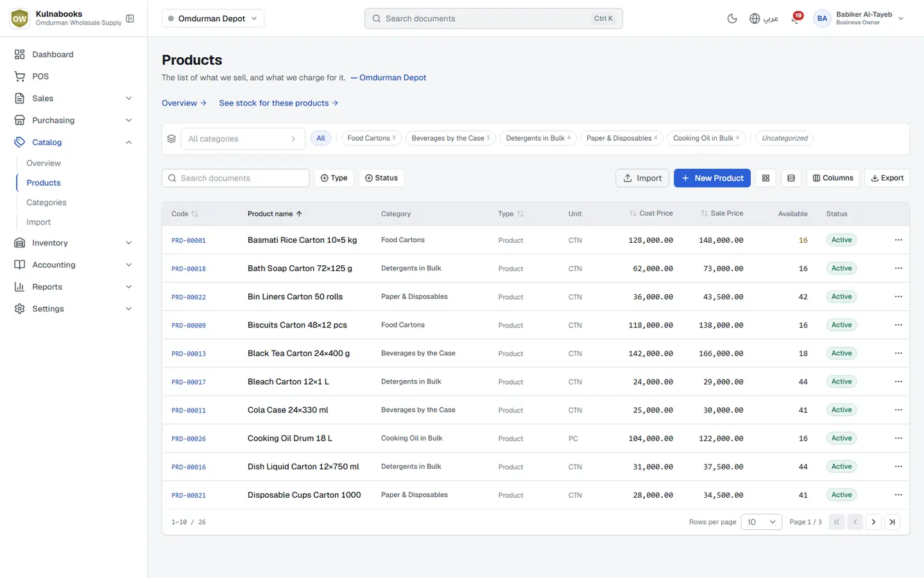Open row actions for Basmati Rice Carton
The image size is (924, 578).
(x=898, y=240)
